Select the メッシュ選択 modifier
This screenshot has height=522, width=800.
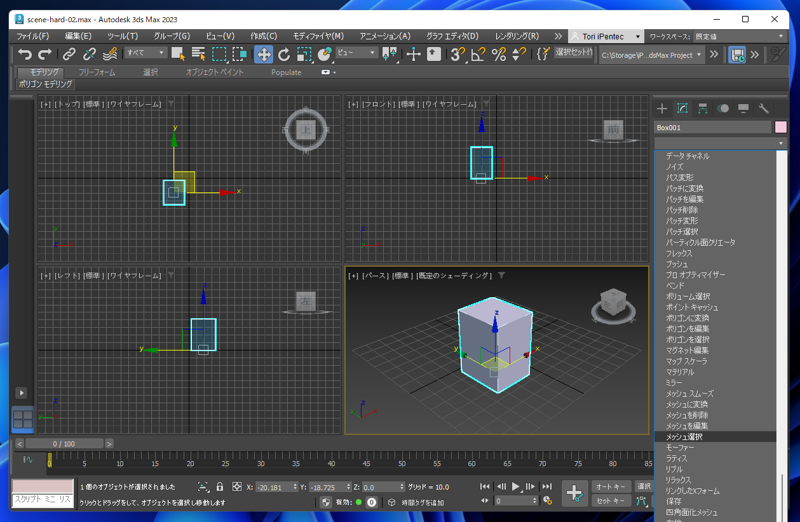(715, 437)
